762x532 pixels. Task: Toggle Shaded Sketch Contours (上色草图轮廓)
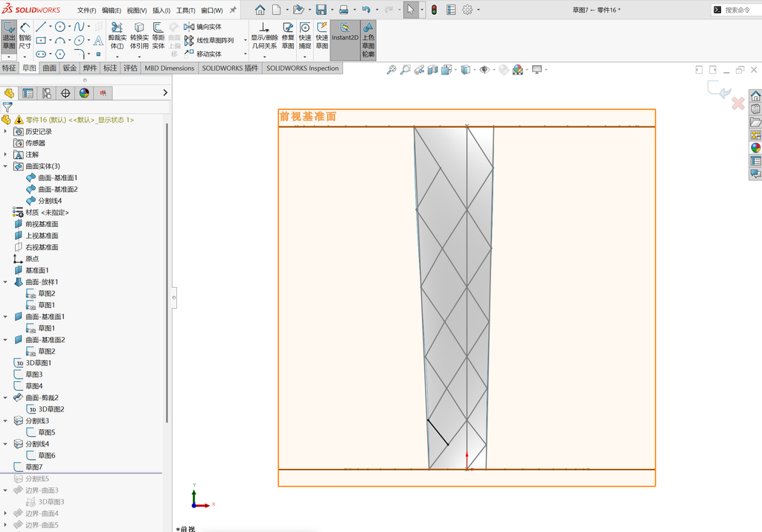point(368,40)
